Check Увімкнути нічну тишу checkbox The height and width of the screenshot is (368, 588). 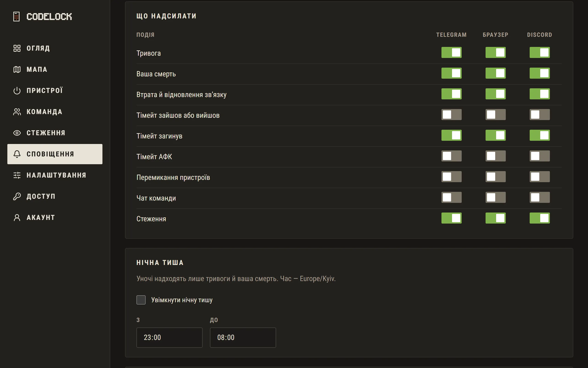point(141,300)
